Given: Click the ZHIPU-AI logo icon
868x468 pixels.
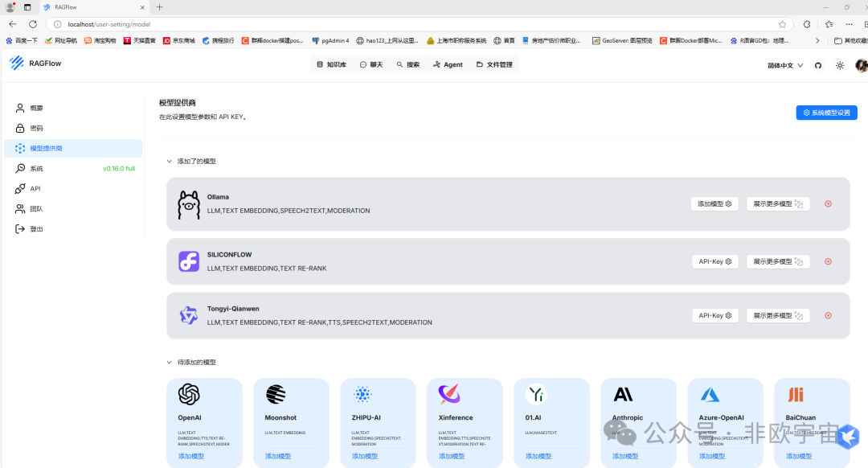Looking at the screenshot, I should point(362,394).
